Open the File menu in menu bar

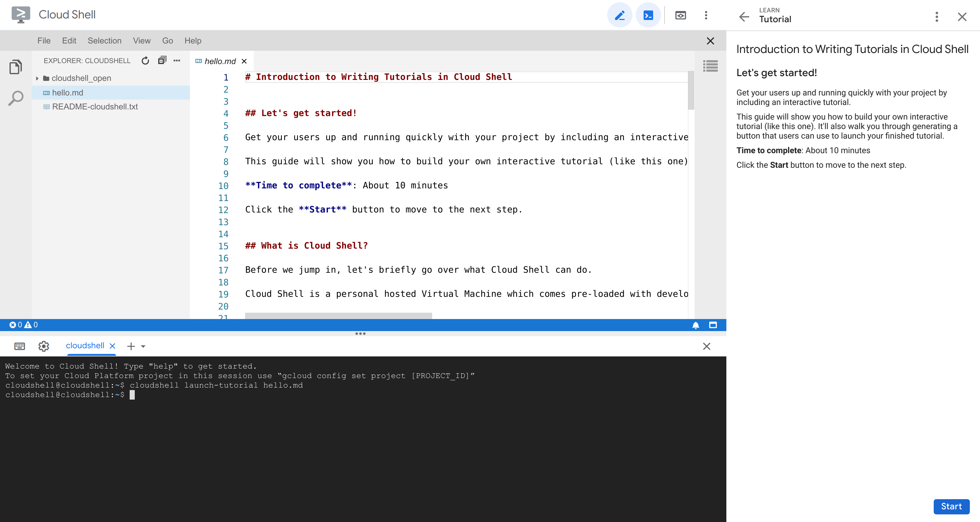[44, 41]
